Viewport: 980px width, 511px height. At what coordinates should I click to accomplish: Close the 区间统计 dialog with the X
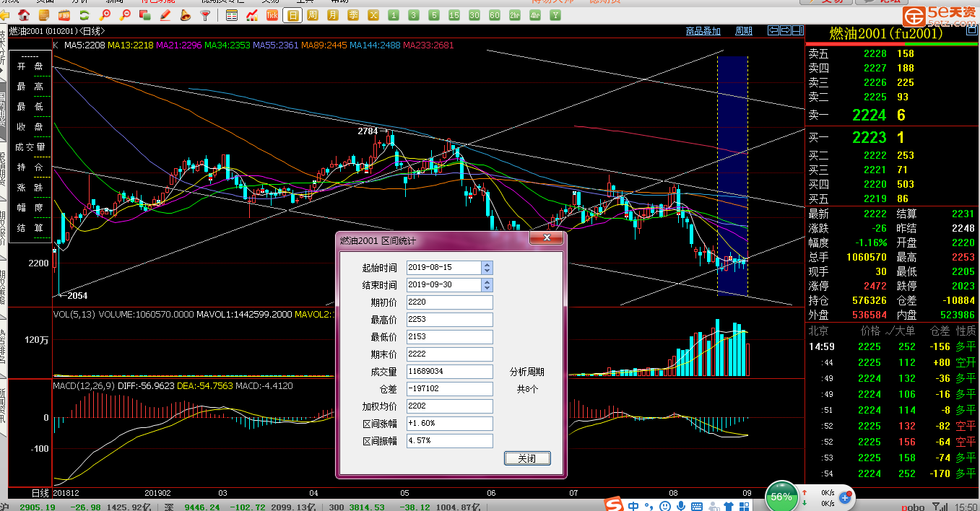click(546, 237)
